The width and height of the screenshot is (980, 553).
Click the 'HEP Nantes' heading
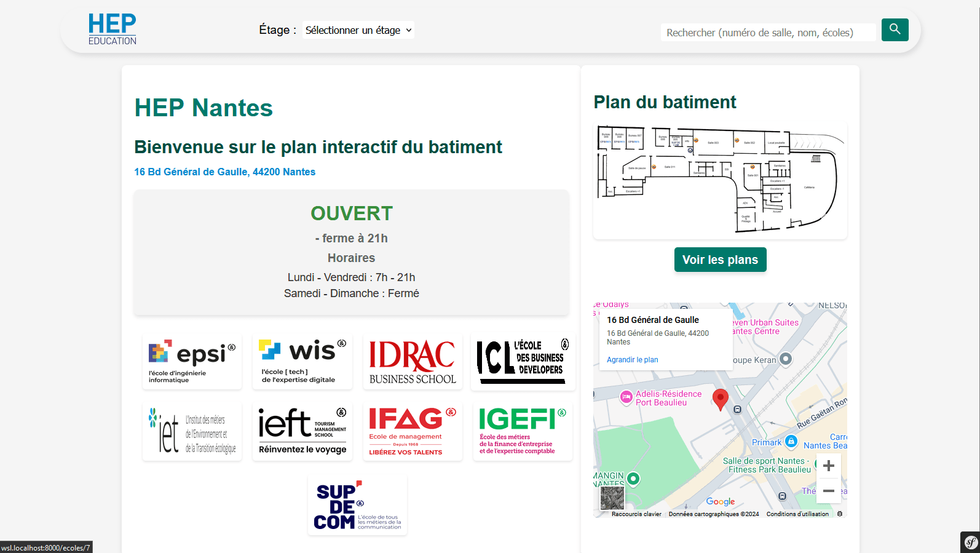(x=204, y=108)
